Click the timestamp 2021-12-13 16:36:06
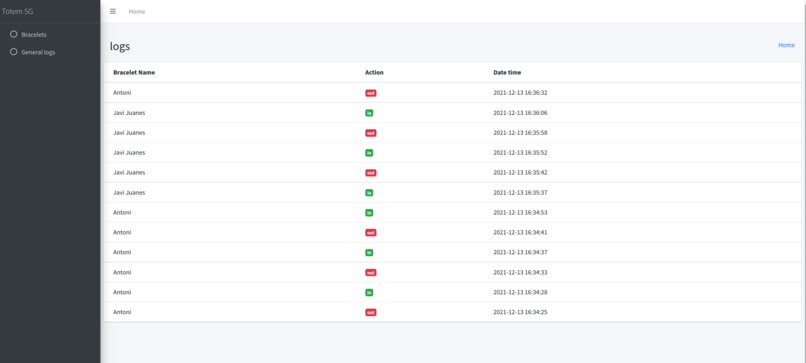Screen dimensions: 806x363 [x=520, y=113]
